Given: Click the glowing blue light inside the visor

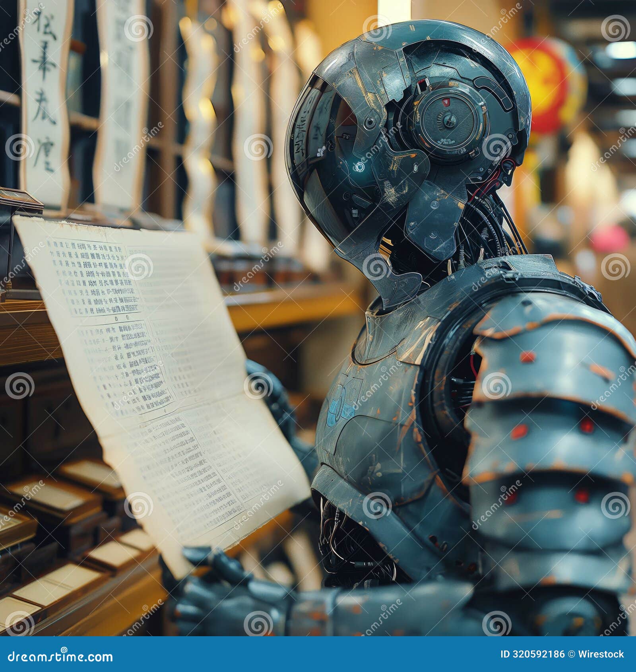Looking at the screenshot, I should point(360,167).
